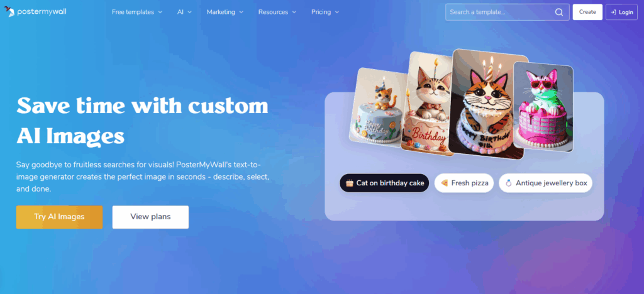Click the search magnifier icon
Viewport: 644px width, 294px height.
559,13
